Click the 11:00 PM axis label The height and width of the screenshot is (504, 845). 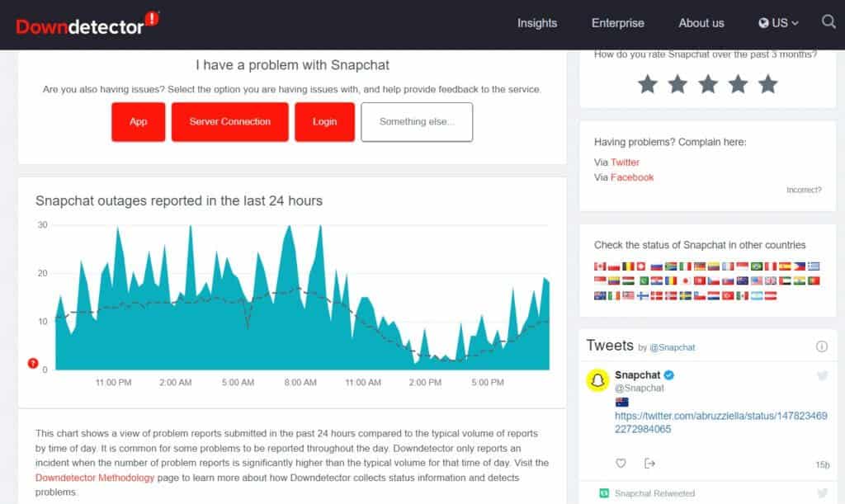pos(113,382)
